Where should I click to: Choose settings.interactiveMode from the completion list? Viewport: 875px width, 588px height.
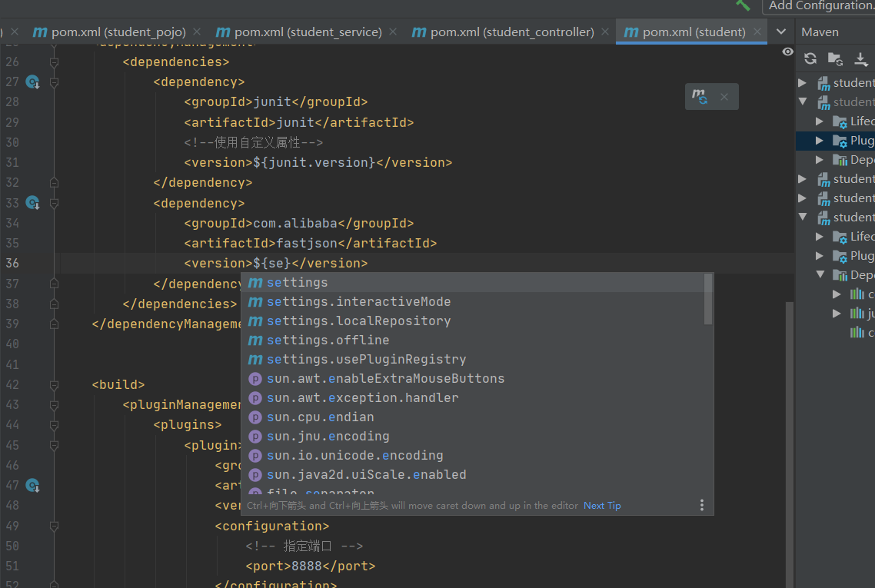tap(473, 302)
